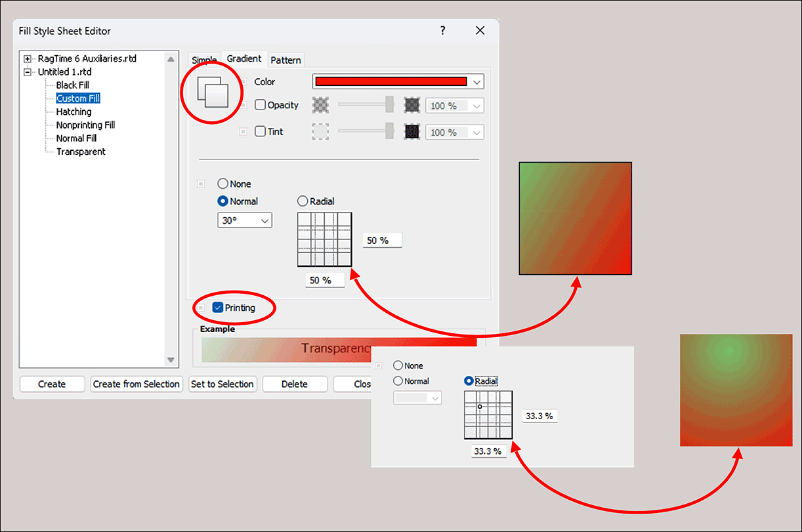Click the Opacity slider handle
This screenshot has height=532, width=802.
(x=389, y=105)
